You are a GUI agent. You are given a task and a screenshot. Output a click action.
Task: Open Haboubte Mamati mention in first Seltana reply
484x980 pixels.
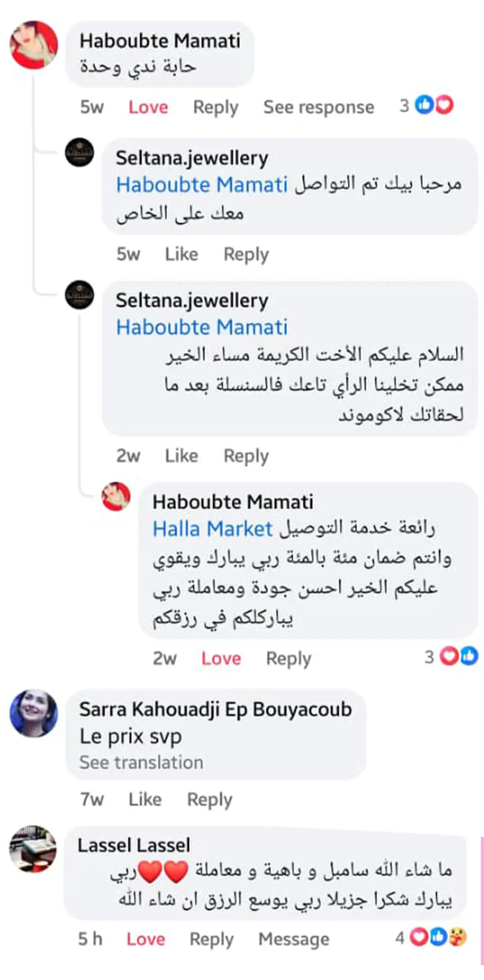click(202, 184)
